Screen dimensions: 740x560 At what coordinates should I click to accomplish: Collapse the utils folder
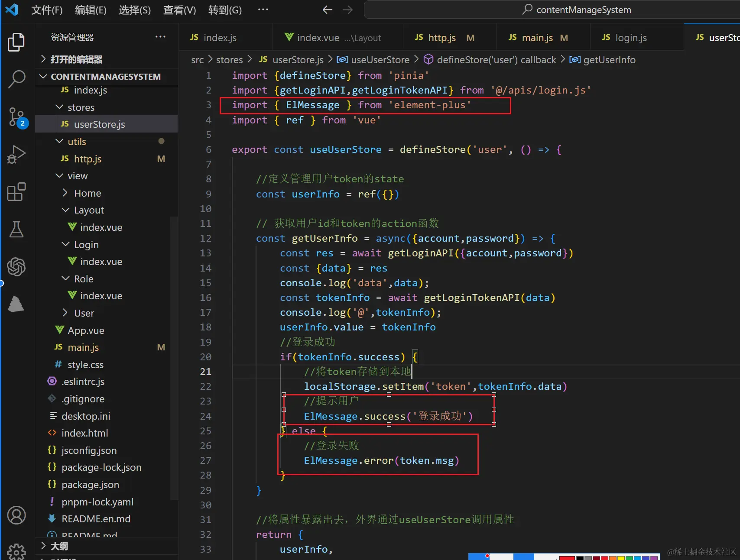click(x=107, y=142)
